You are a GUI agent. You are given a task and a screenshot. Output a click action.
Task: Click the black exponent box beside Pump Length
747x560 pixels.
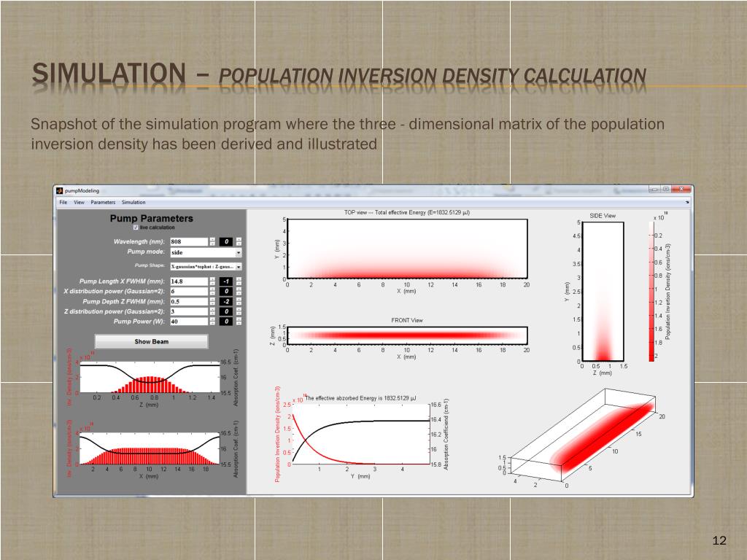[x=227, y=281]
